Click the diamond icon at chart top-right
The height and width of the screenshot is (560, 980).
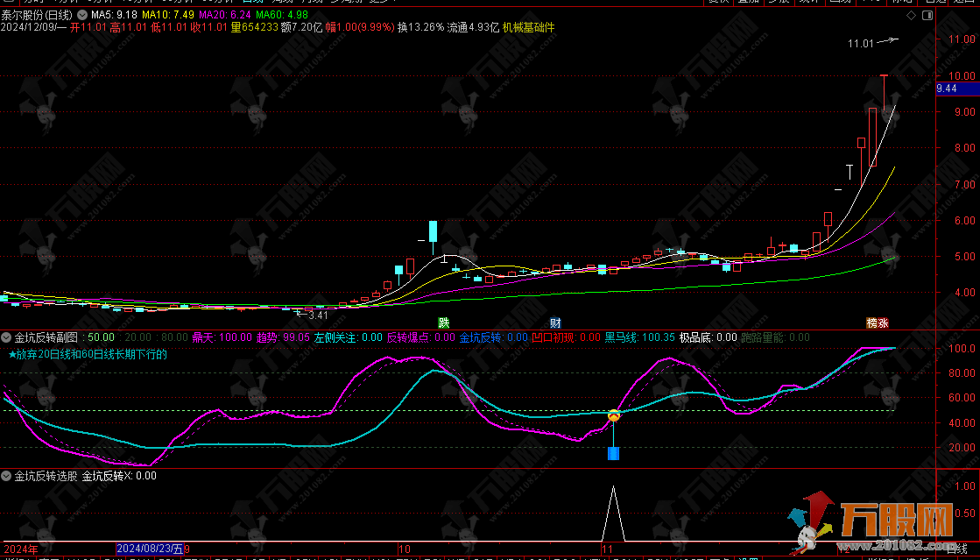point(911,15)
